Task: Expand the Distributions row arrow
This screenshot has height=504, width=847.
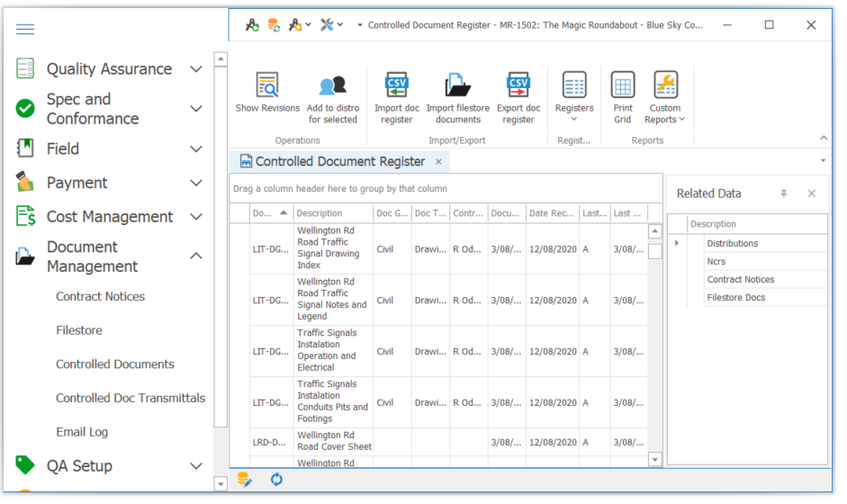Action: point(676,243)
